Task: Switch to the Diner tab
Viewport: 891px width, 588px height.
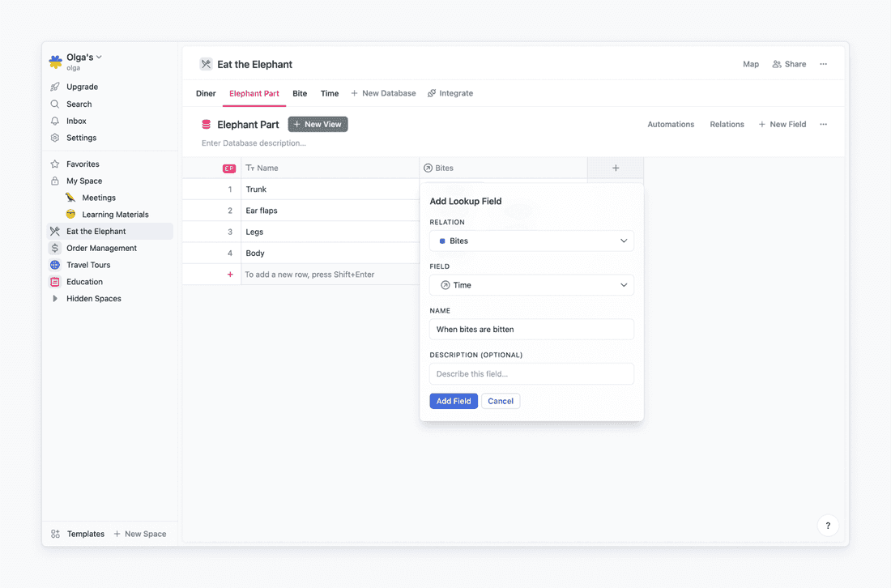Action: pyautogui.click(x=206, y=93)
